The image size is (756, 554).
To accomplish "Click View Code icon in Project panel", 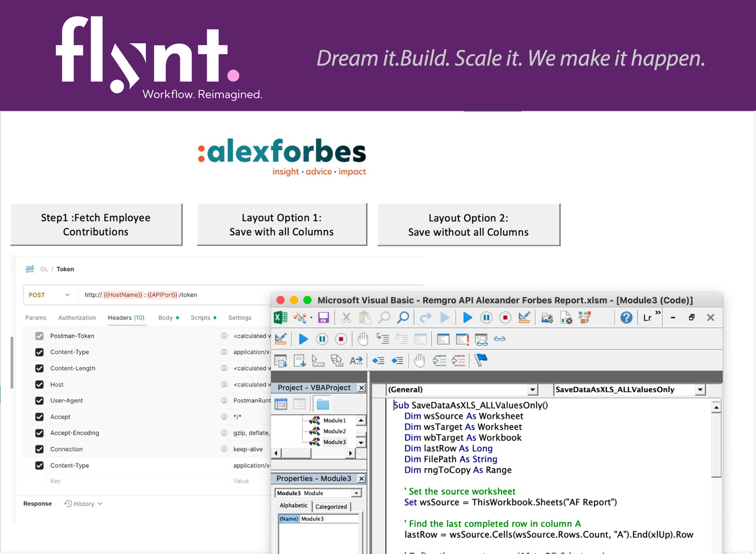I will tap(281, 404).
